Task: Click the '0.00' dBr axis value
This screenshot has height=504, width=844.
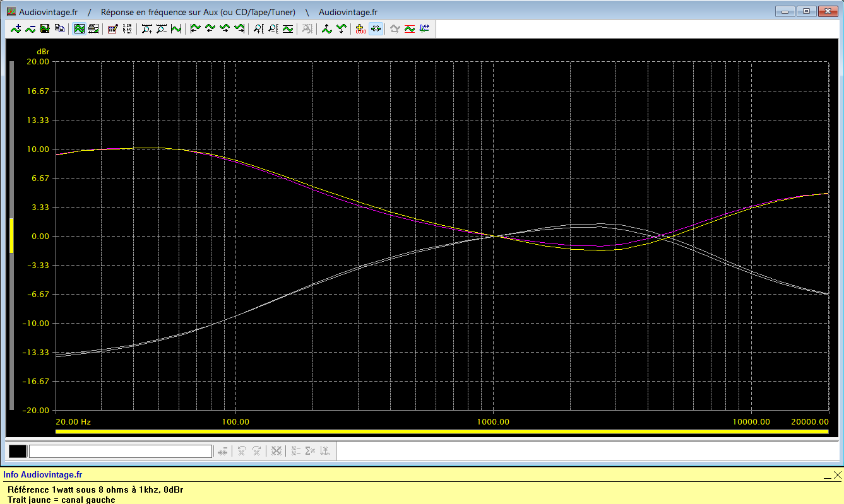Action: (39, 237)
